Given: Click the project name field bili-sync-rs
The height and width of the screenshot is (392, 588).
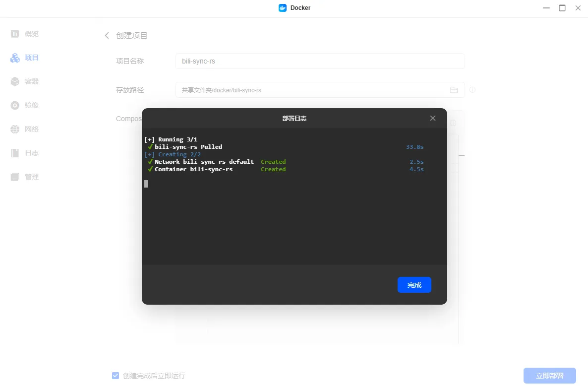Looking at the screenshot, I should point(320,61).
